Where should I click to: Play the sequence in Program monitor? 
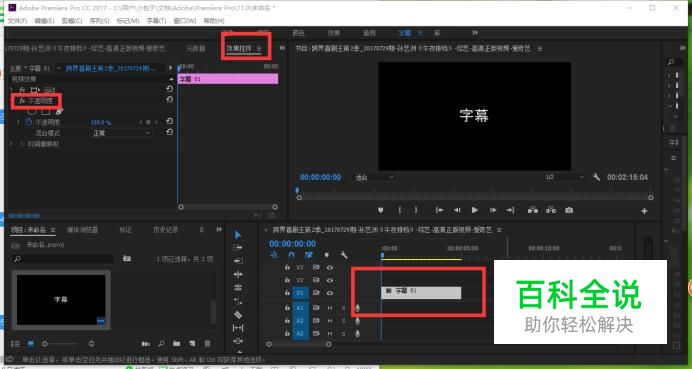tap(475, 210)
